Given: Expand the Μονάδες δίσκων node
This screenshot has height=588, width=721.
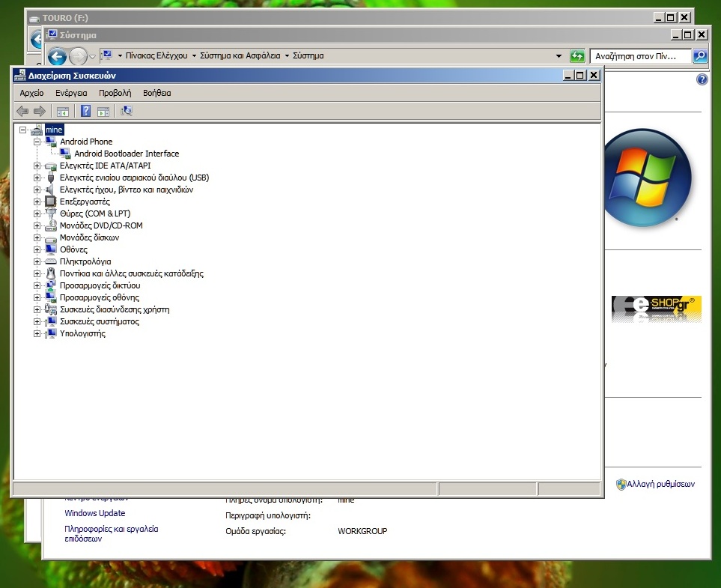Looking at the screenshot, I should [37, 237].
